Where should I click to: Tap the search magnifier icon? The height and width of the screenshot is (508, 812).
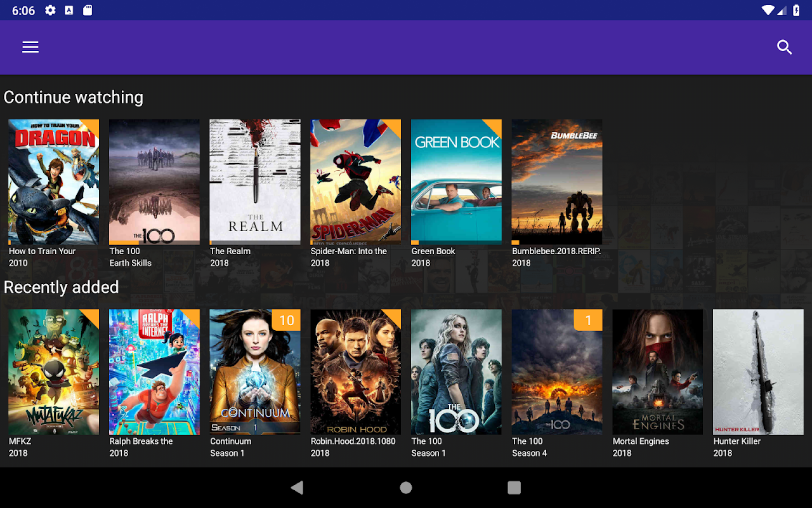coord(785,48)
